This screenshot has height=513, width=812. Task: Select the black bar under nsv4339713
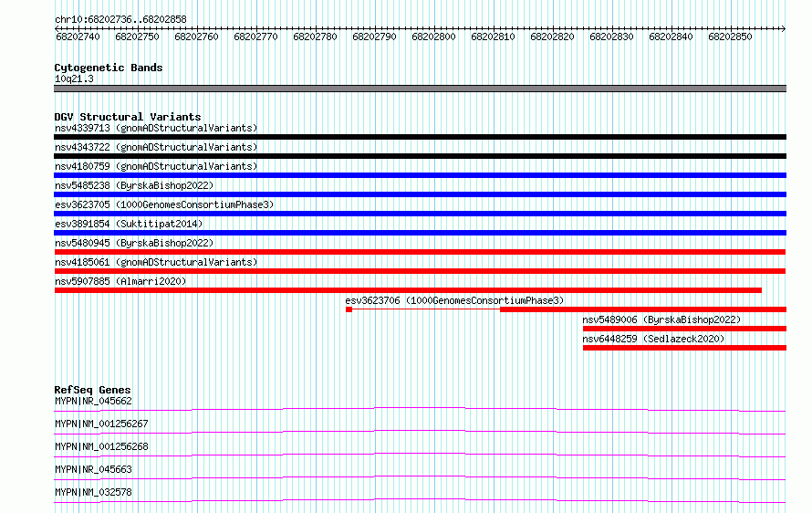pyautogui.click(x=420, y=137)
